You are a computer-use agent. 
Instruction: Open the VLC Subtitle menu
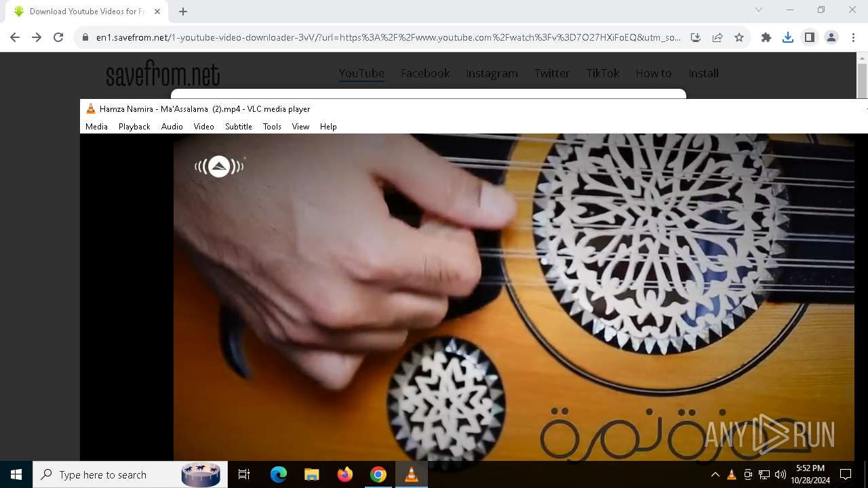[x=239, y=127]
